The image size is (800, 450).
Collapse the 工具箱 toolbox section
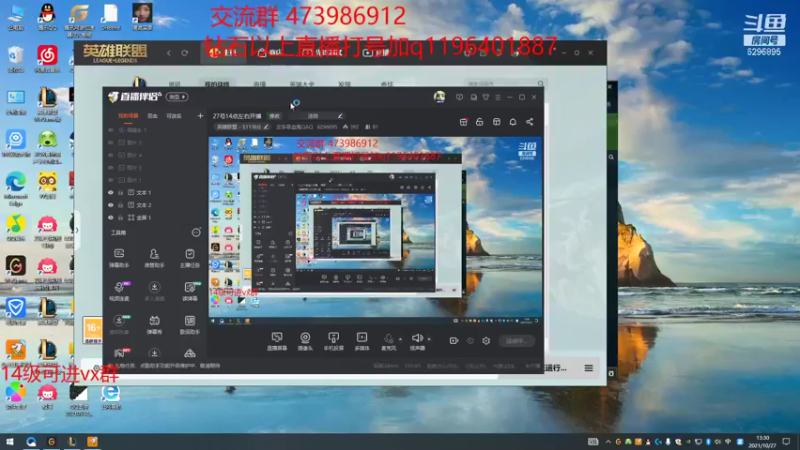(x=196, y=233)
